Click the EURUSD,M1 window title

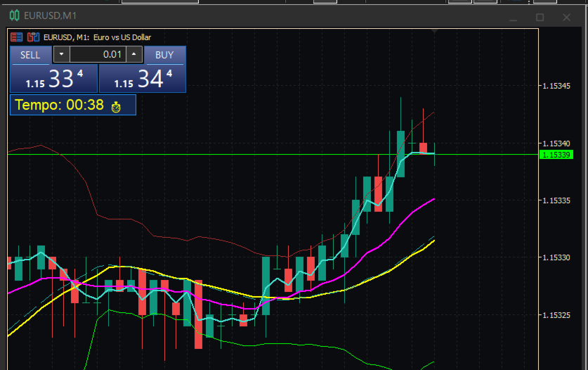[51, 15]
